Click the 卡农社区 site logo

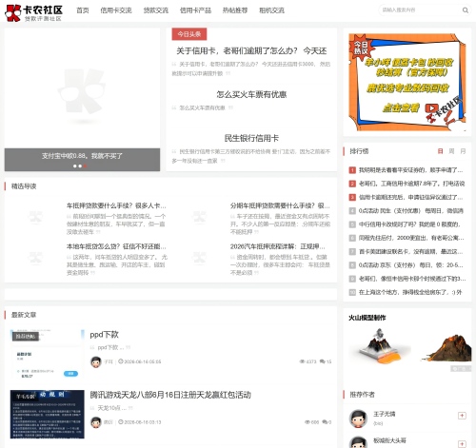pyautogui.click(x=33, y=12)
